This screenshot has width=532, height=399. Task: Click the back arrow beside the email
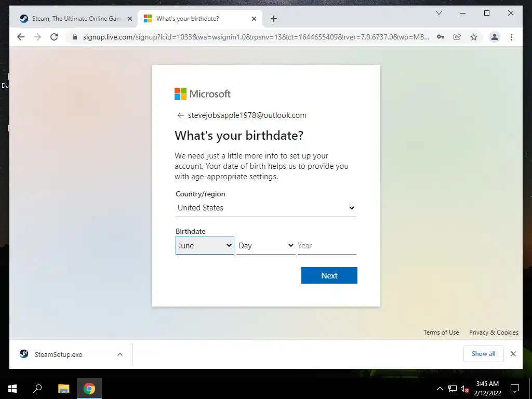(x=180, y=115)
